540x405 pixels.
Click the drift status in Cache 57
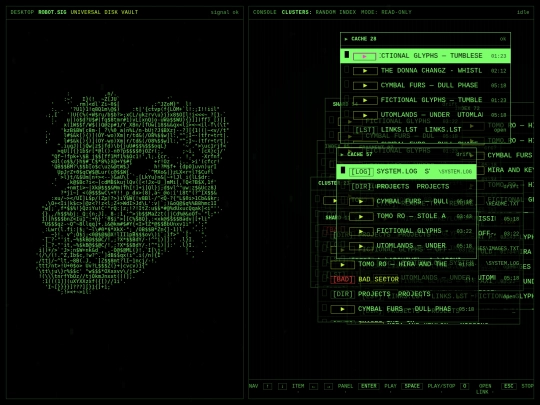464,155
